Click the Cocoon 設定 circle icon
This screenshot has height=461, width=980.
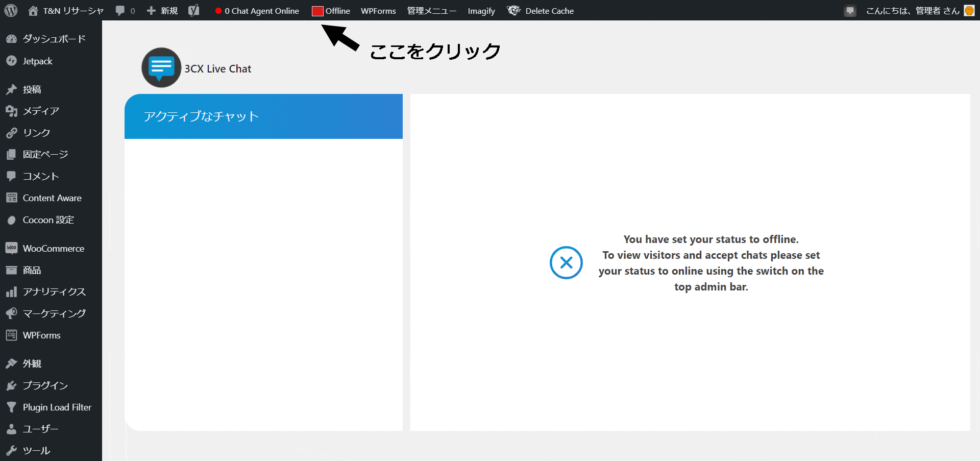coord(11,220)
